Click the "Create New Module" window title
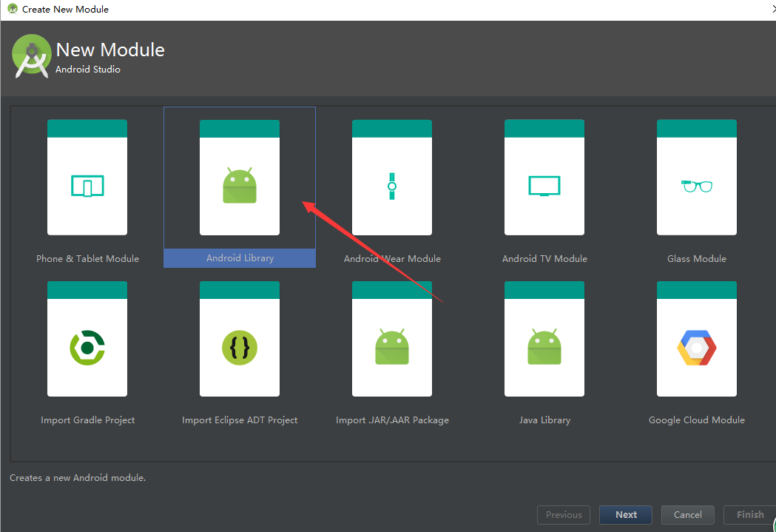Screen dimensions: 776x532 (x=65, y=9)
